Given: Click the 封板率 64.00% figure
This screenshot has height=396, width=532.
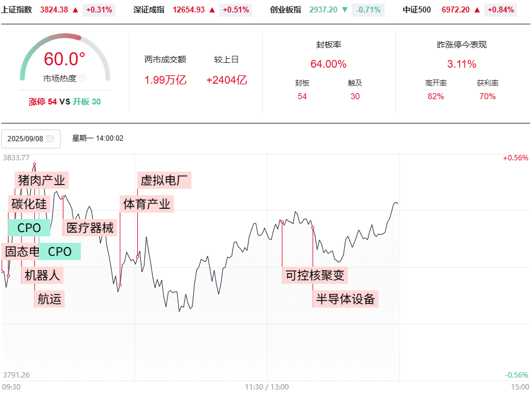Looking at the screenshot, I should 328,64.
